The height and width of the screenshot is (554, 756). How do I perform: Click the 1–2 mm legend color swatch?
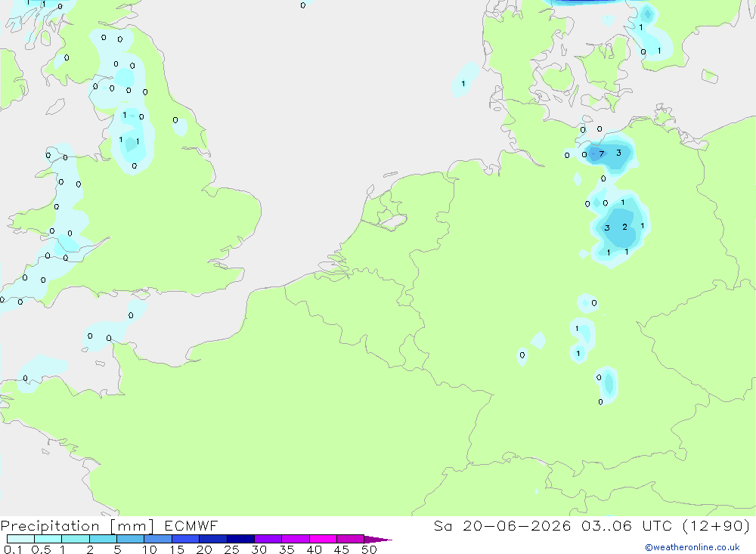coord(76,539)
